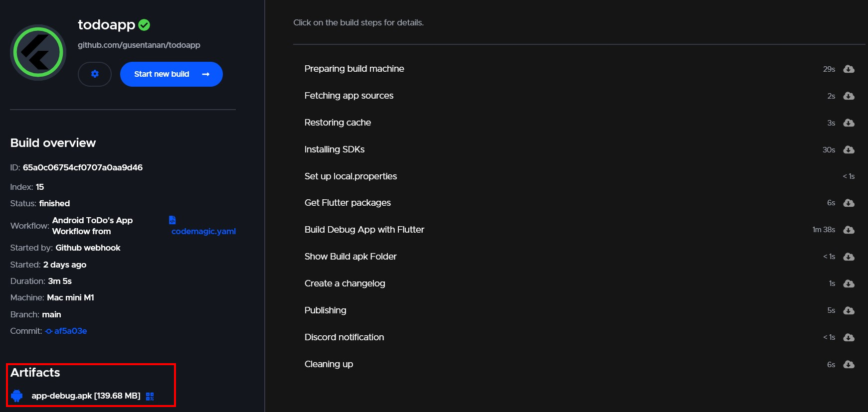Click the Branch value main
This screenshot has width=868, height=412.
tap(51, 314)
